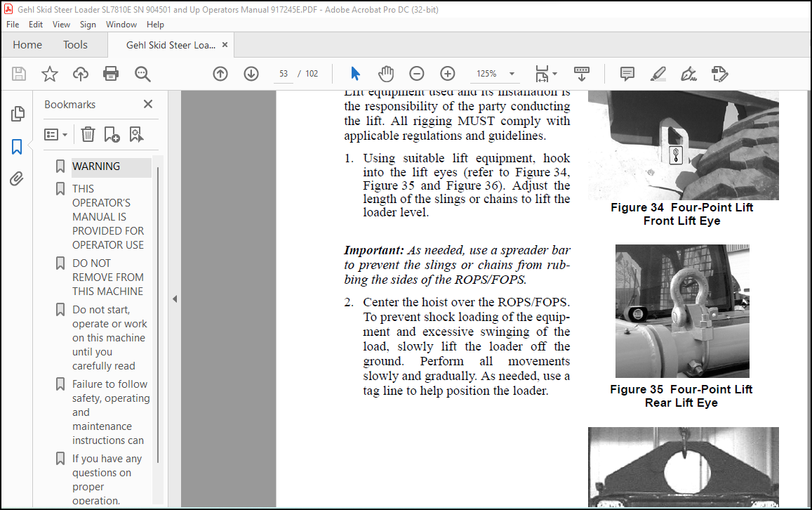This screenshot has width=812, height=510.
Task: Click the read mode keyboard icon
Action: click(582, 74)
